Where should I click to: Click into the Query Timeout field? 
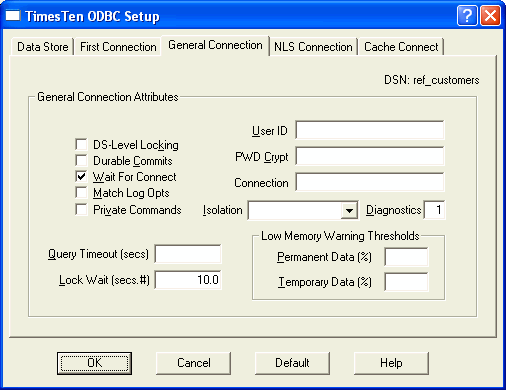click(188, 254)
